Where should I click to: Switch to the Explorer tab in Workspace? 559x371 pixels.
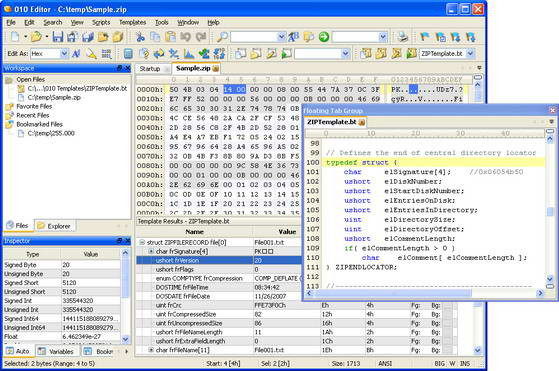pyautogui.click(x=54, y=226)
